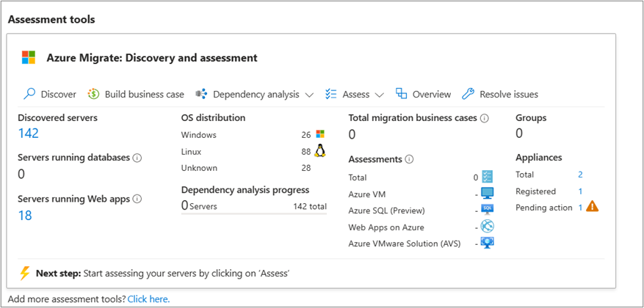Click the Web Apps on Azure icon
This screenshot has height=308, width=644.
pyautogui.click(x=487, y=227)
